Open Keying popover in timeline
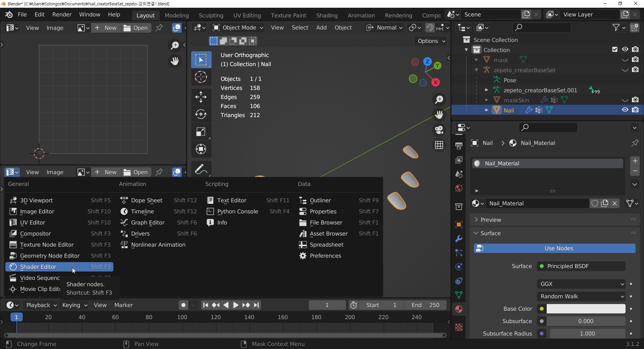This screenshot has width=644, height=349. 75,305
